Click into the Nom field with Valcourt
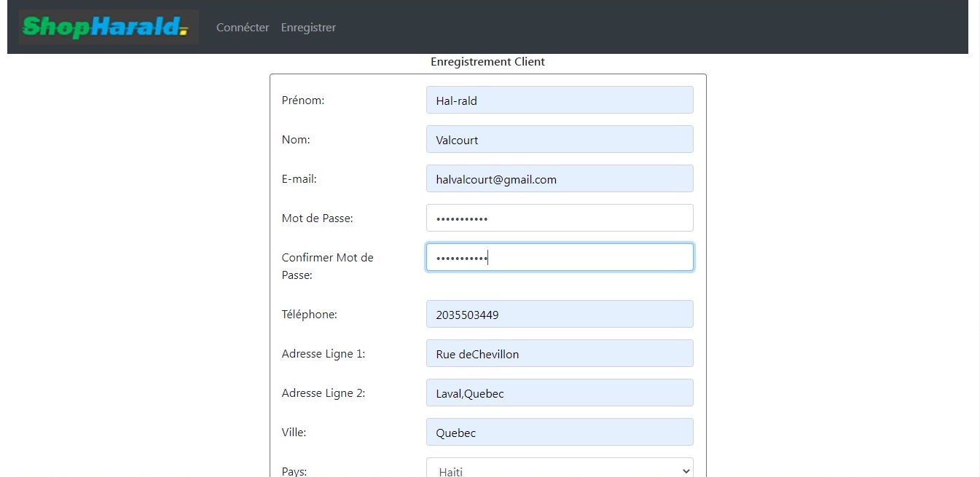Viewport: 980px width, 477px height. coord(559,140)
